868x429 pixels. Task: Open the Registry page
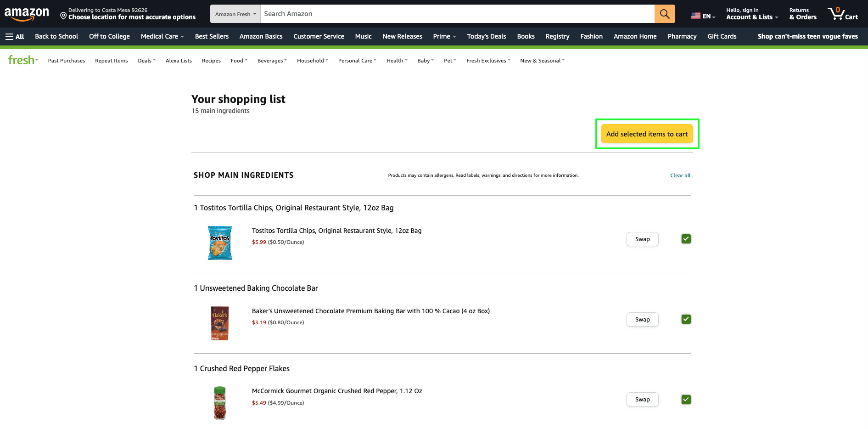557,37
